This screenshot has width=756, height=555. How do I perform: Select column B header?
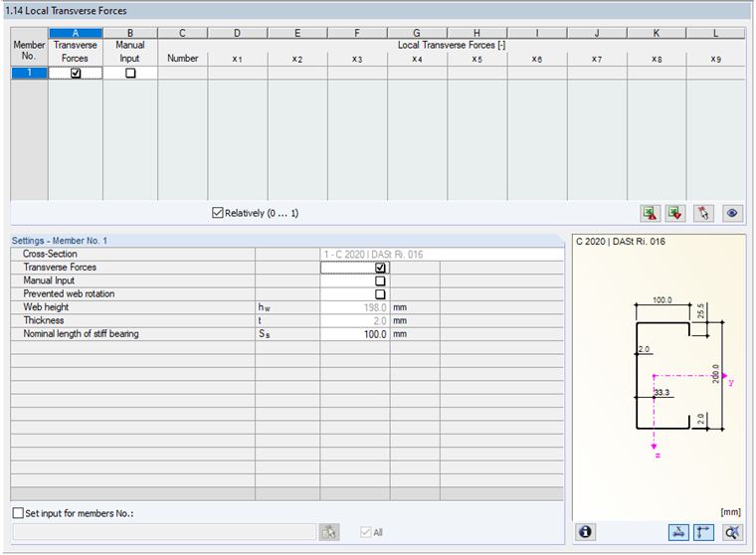coord(130,33)
